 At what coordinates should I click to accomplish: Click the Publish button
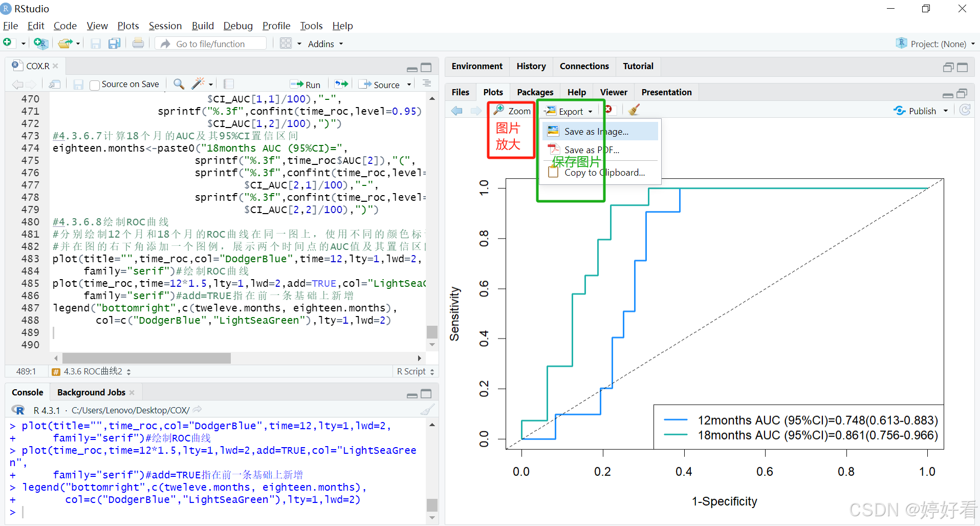tap(916, 111)
